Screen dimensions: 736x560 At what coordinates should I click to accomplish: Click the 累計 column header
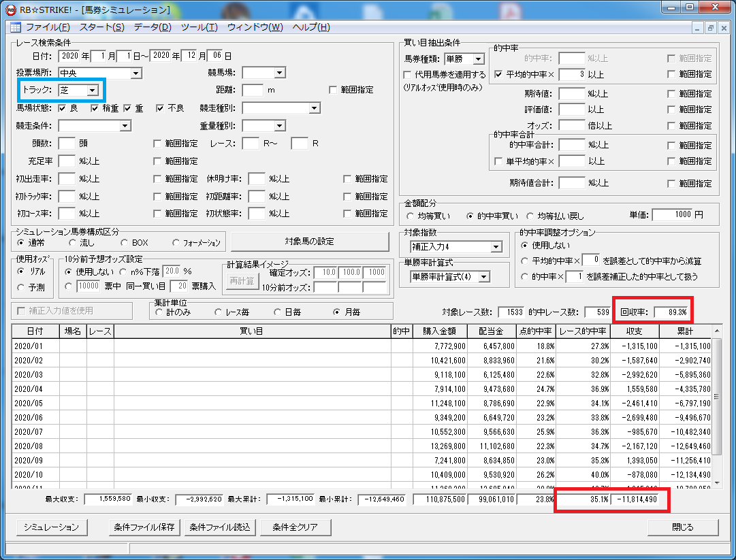point(686,331)
